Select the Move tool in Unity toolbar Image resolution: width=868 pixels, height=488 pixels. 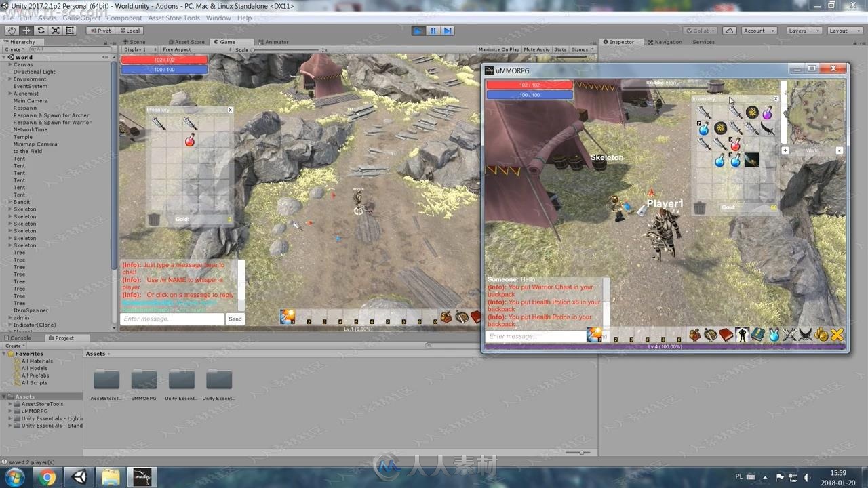pyautogui.click(x=26, y=30)
